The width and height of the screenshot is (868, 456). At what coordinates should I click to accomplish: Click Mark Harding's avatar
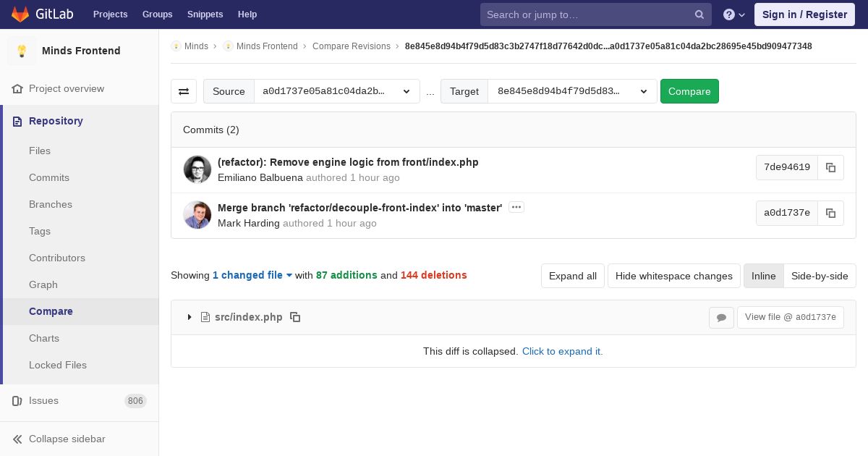197,215
